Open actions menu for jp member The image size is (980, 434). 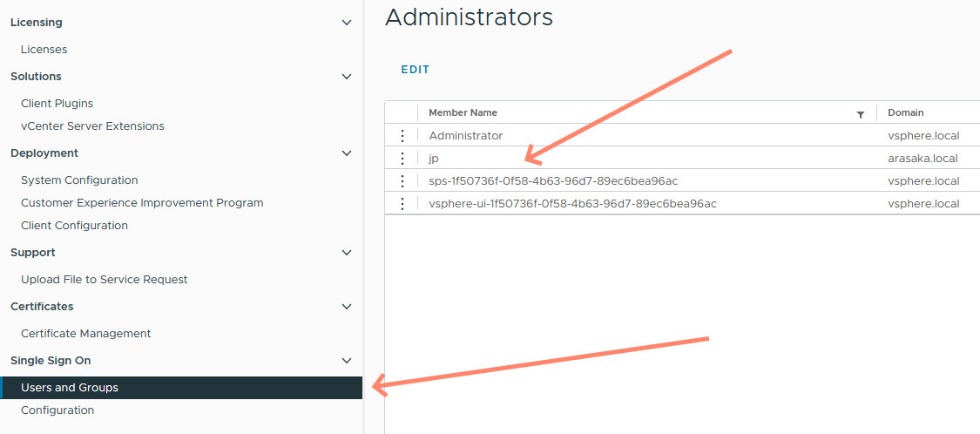(x=402, y=159)
